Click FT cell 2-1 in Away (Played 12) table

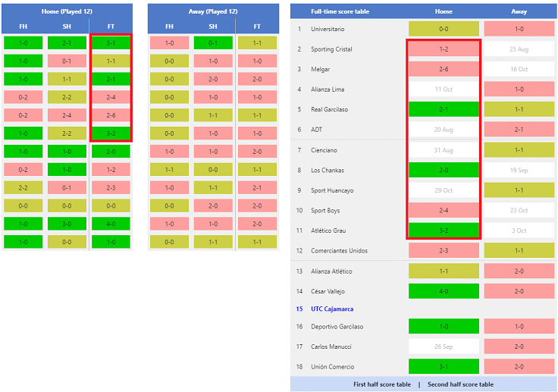point(257,187)
